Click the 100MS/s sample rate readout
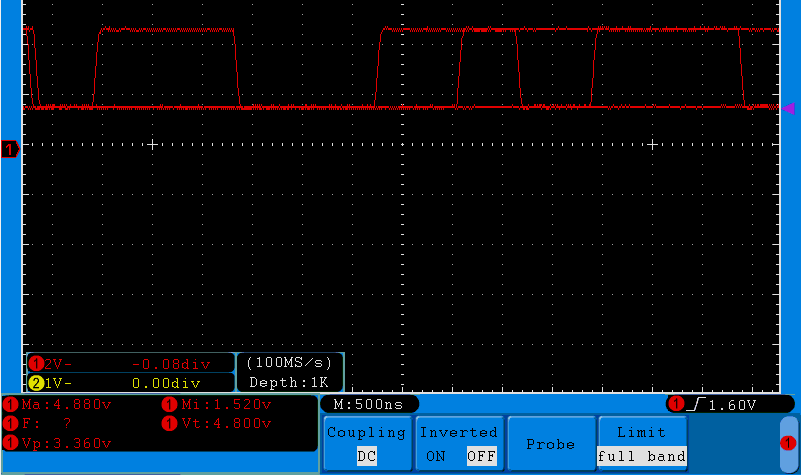Screen dimensions: 801x475 pyautogui.click(x=289, y=363)
